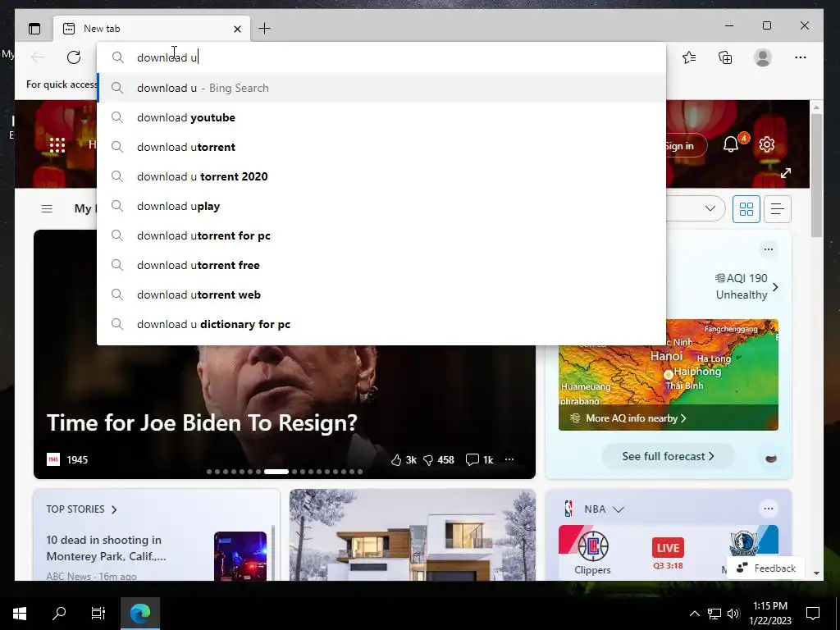Open the Windows Start menu
Viewport: 840px width, 630px height.
tap(20, 613)
